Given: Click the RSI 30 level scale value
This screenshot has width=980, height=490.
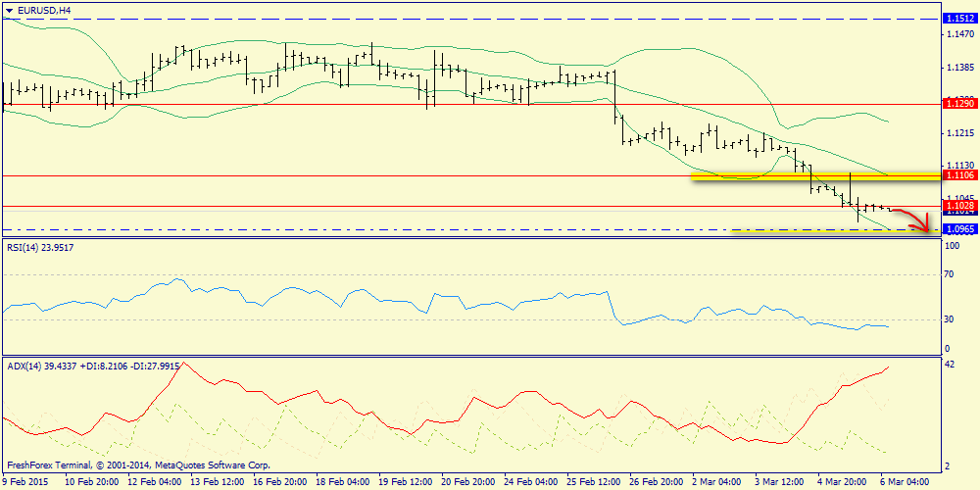Looking at the screenshot, I should [x=950, y=318].
